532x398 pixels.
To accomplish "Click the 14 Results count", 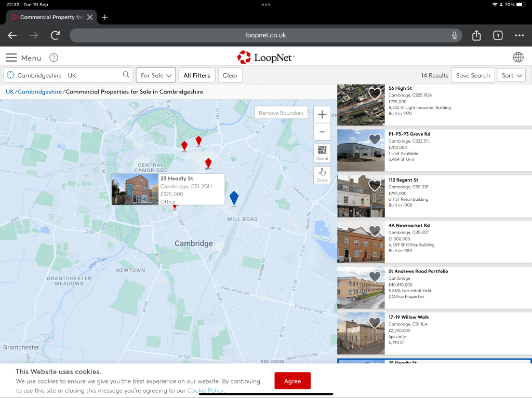I will pos(435,75).
